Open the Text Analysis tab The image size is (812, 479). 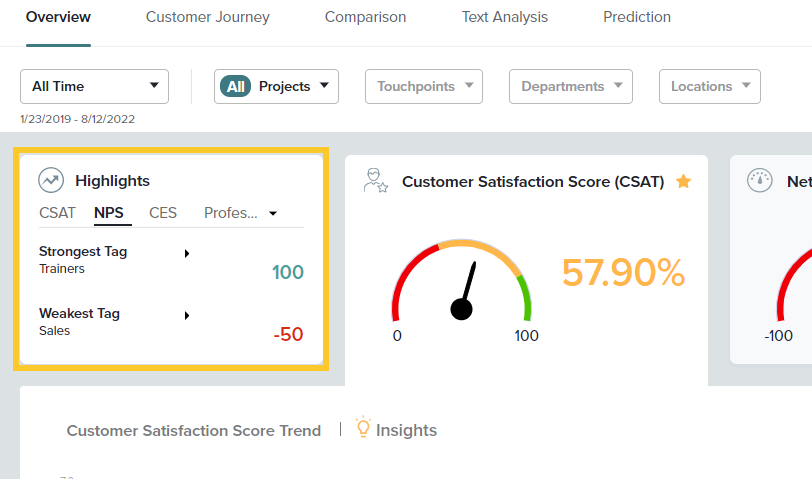point(504,17)
